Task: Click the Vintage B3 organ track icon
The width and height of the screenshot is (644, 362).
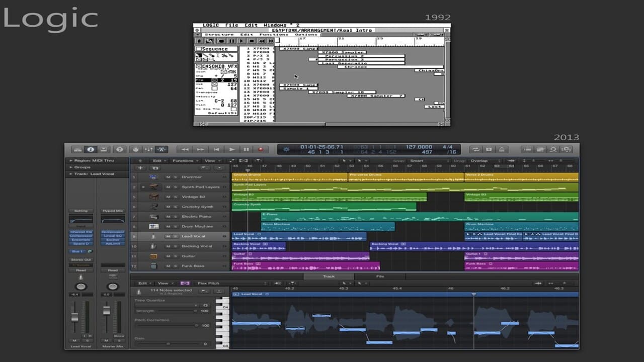Action: (x=153, y=197)
